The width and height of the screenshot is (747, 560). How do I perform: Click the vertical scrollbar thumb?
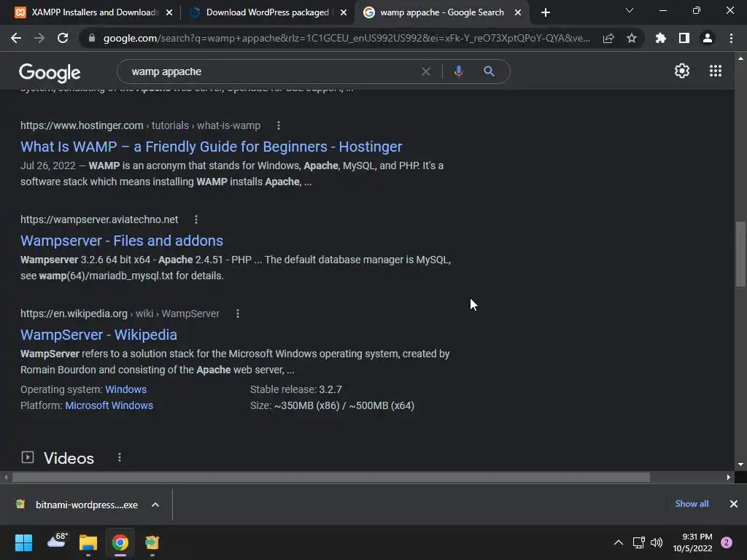740,254
